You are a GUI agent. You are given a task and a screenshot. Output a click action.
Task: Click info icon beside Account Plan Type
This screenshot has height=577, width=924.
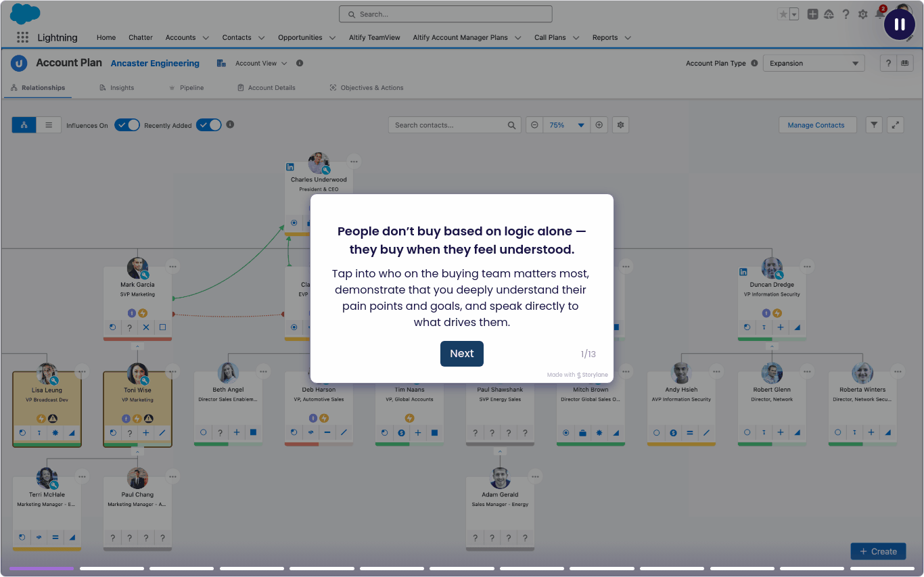[754, 63]
